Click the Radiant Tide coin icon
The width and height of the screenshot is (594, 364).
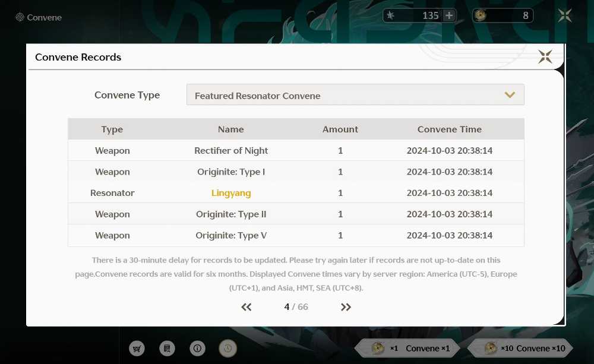(481, 15)
